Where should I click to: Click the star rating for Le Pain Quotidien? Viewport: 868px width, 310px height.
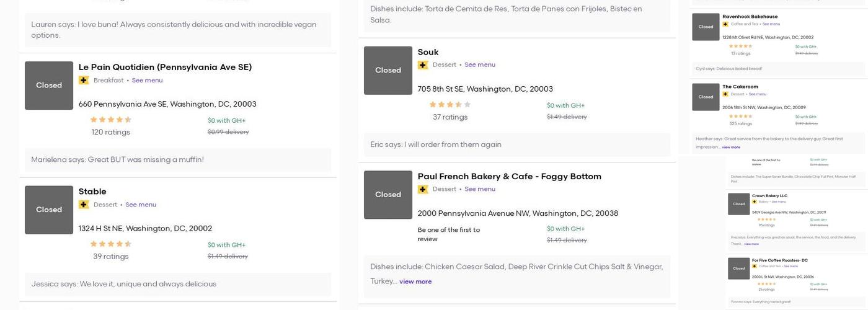tap(110, 120)
